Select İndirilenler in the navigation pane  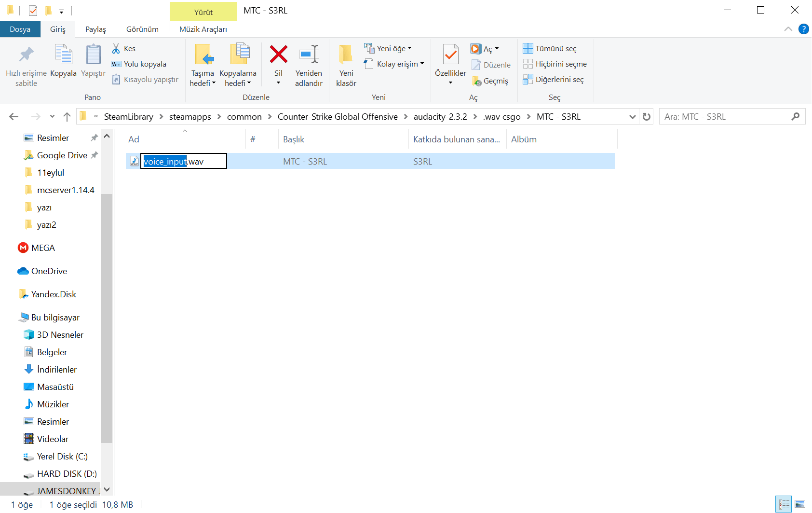(x=56, y=370)
